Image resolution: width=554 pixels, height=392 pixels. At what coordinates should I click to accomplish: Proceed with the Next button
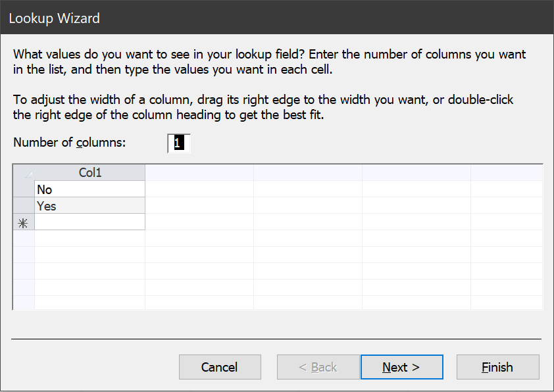[402, 367]
